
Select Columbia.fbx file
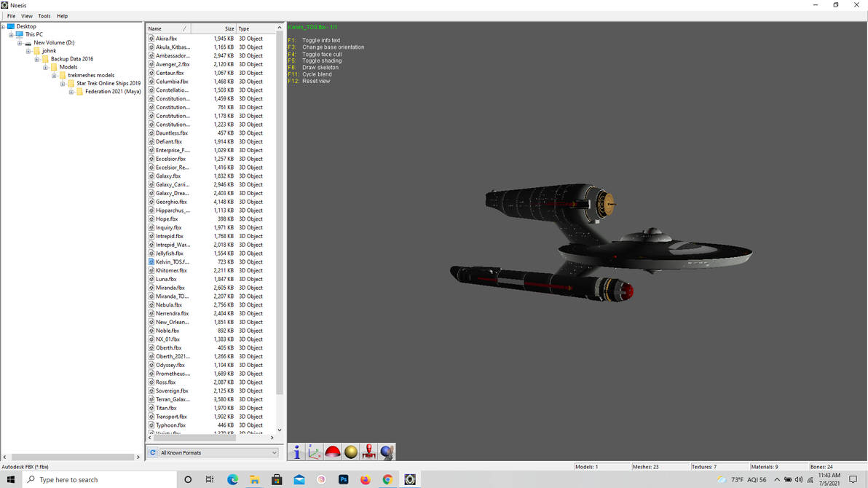172,82
